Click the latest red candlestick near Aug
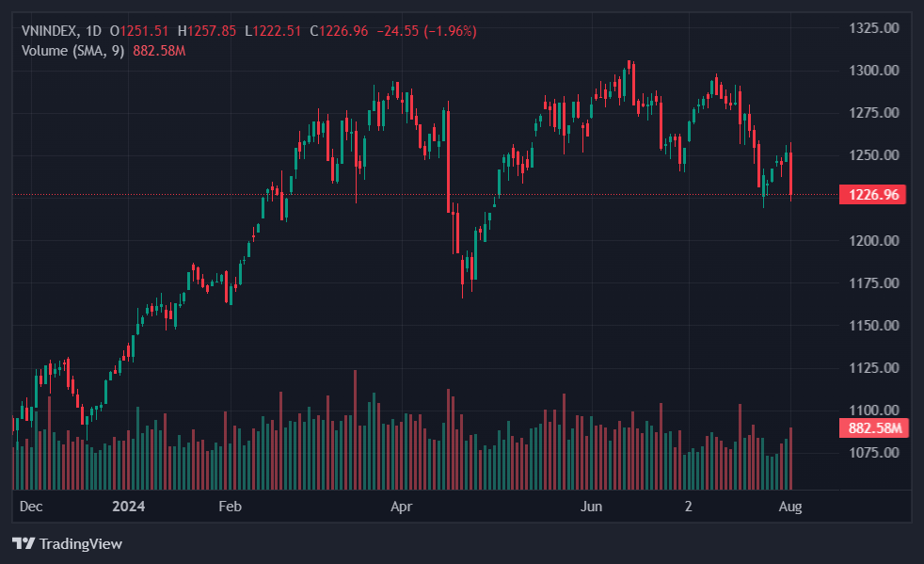This screenshot has height=564, width=924. click(x=791, y=174)
